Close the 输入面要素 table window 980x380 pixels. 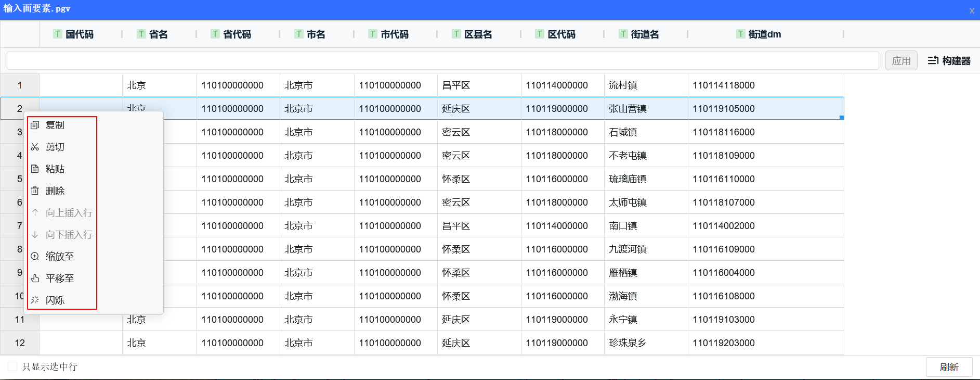coord(972,10)
